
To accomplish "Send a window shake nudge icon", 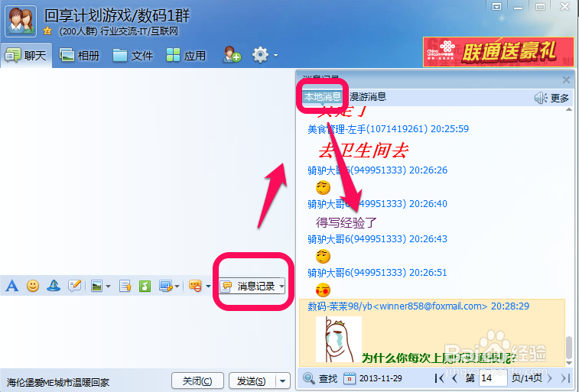I will point(75,286).
